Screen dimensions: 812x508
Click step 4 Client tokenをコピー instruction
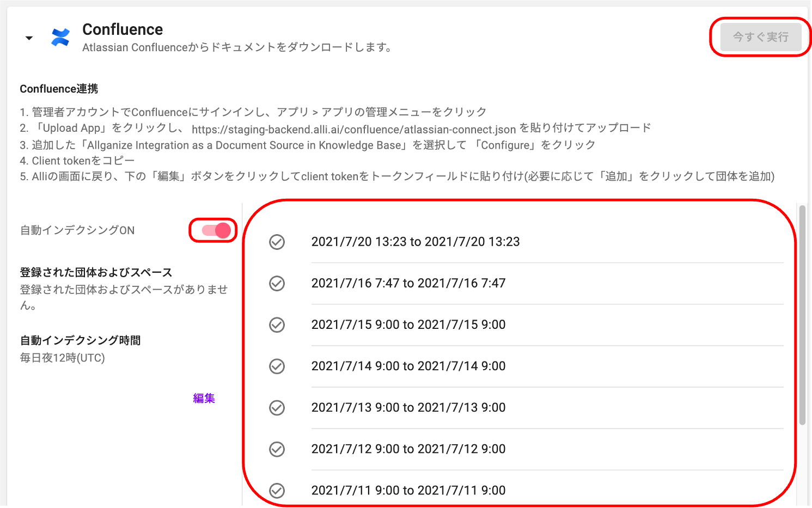pyautogui.click(x=77, y=161)
